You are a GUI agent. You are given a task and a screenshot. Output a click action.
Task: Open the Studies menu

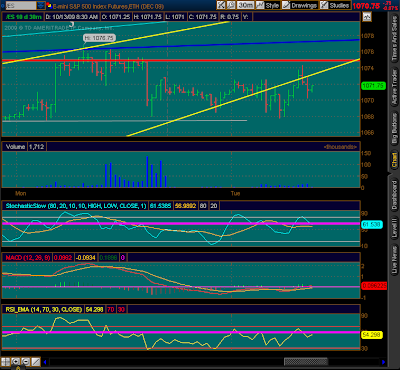click(335, 5)
